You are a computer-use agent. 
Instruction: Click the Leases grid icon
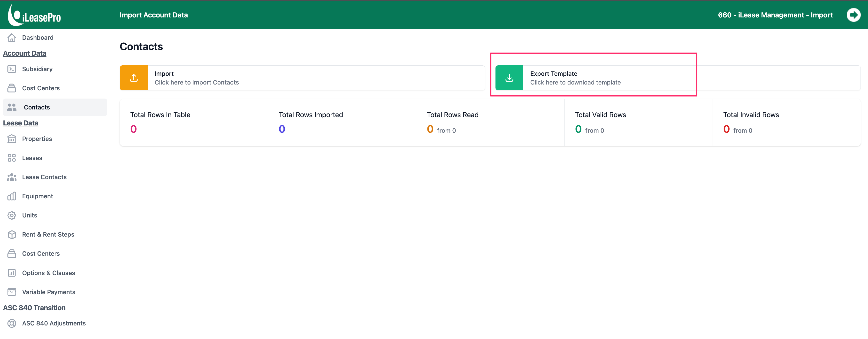[x=12, y=158]
